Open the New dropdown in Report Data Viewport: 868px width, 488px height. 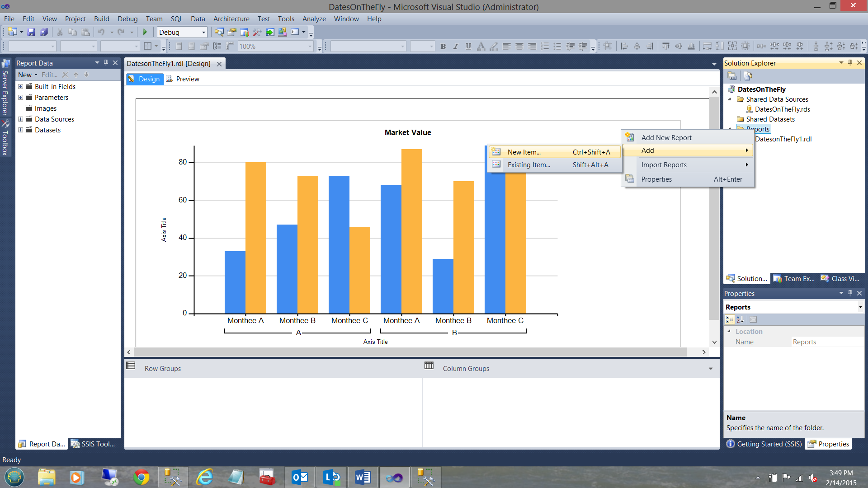tap(28, 75)
